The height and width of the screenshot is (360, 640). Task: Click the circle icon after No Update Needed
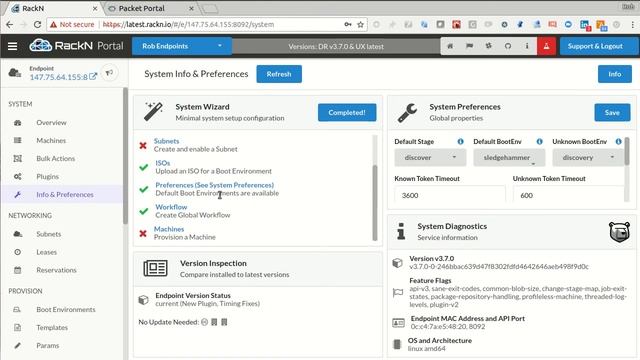pyautogui.click(x=204, y=322)
